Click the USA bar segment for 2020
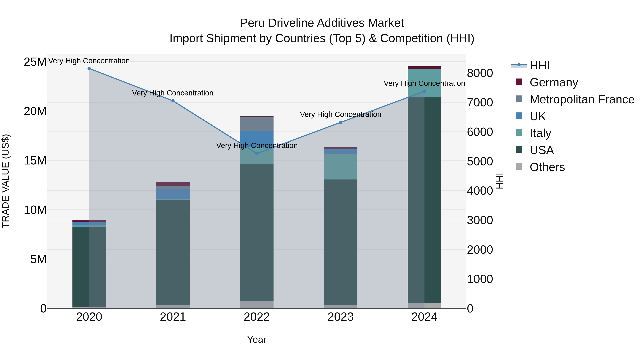Image resolution: width=644 pixels, height=362 pixels. 89,267
